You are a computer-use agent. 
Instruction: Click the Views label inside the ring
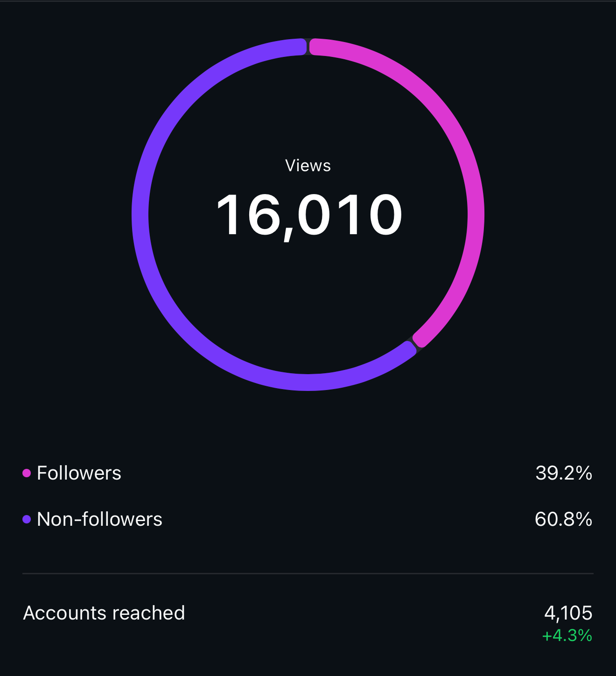[308, 166]
